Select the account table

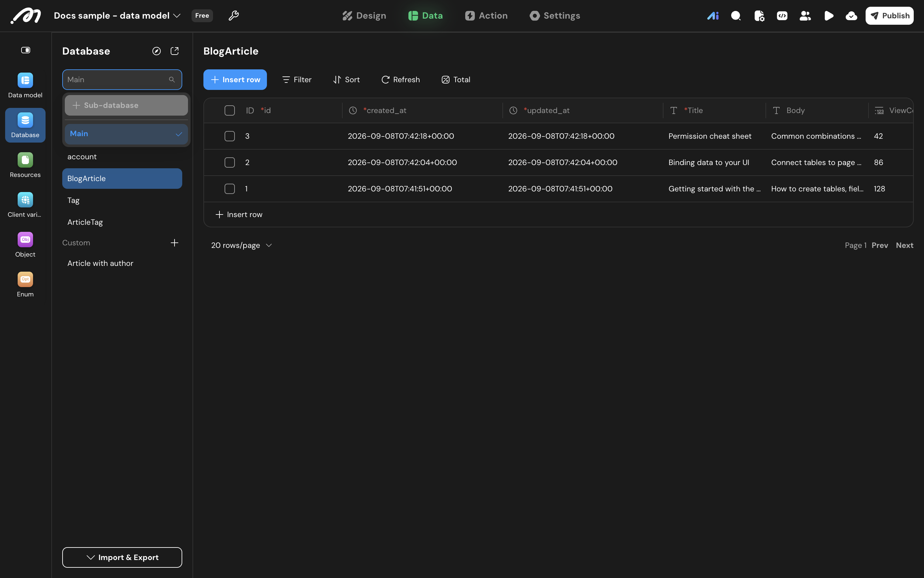point(122,157)
